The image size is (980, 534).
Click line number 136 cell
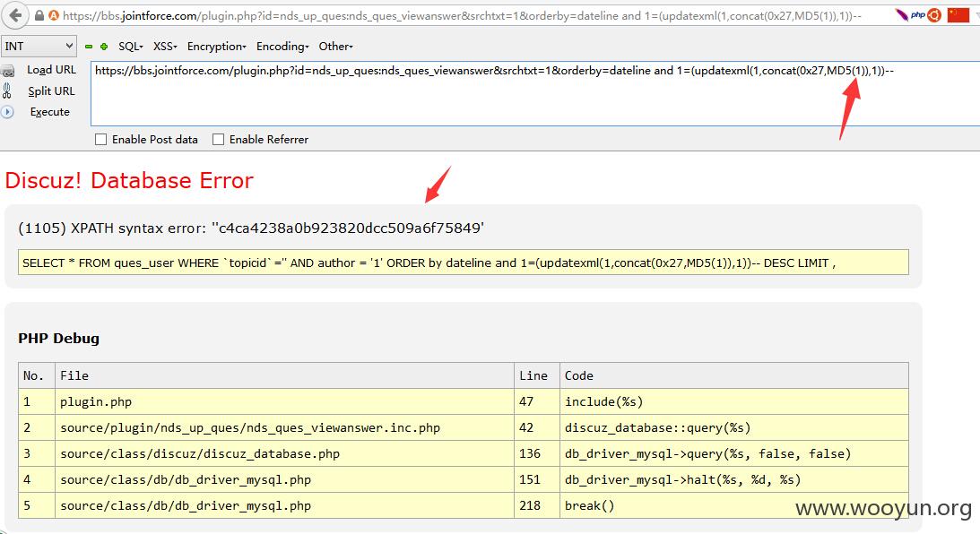pyautogui.click(x=537, y=453)
